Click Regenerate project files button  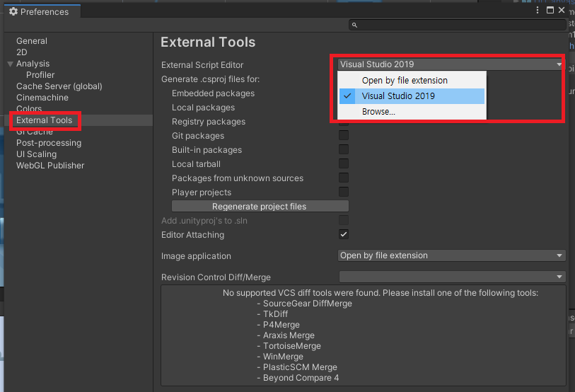[x=260, y=207]
